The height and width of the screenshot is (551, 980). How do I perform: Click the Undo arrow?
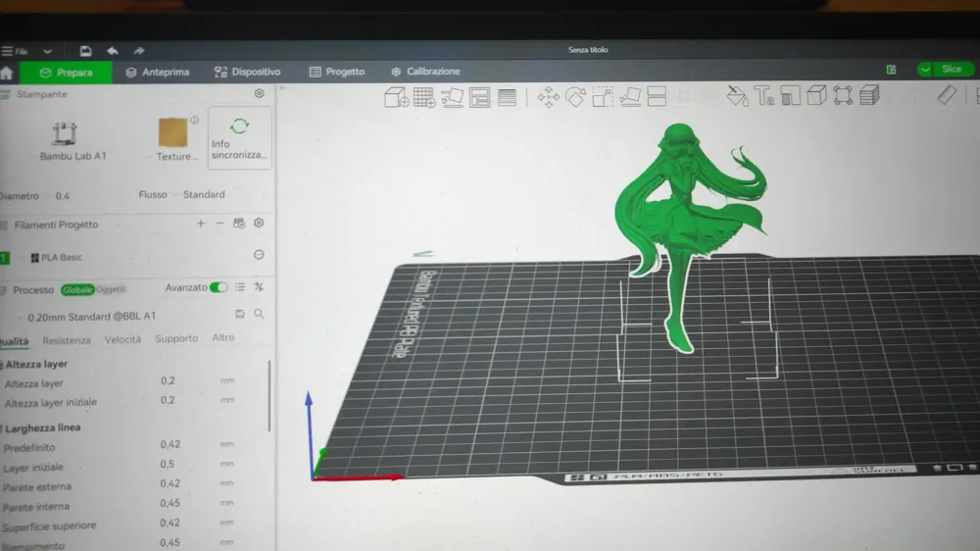[x=113, y=51]
